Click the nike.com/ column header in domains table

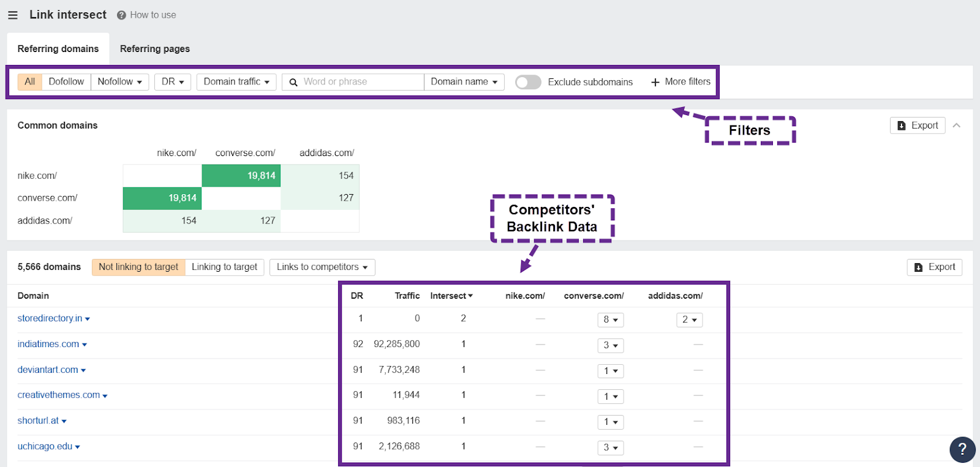[525, 296]
